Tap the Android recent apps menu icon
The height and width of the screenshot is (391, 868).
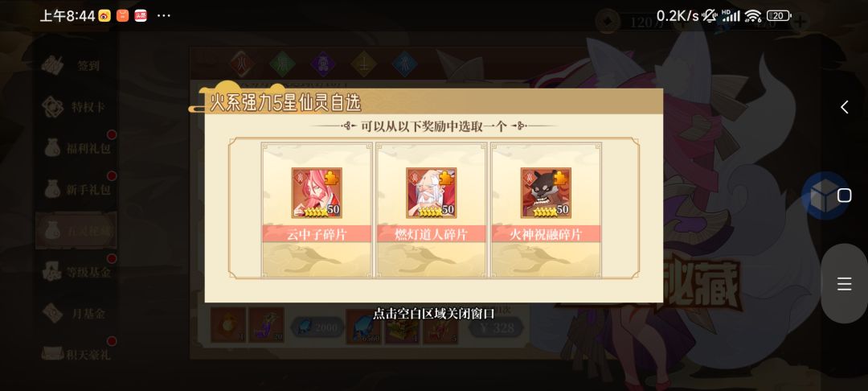844,284
